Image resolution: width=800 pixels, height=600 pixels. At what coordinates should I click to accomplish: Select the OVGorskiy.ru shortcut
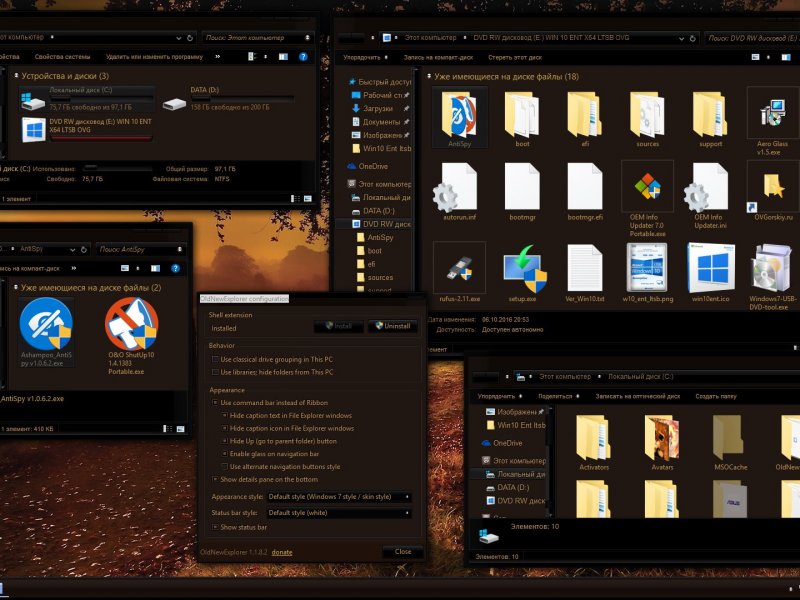(773, 191)
